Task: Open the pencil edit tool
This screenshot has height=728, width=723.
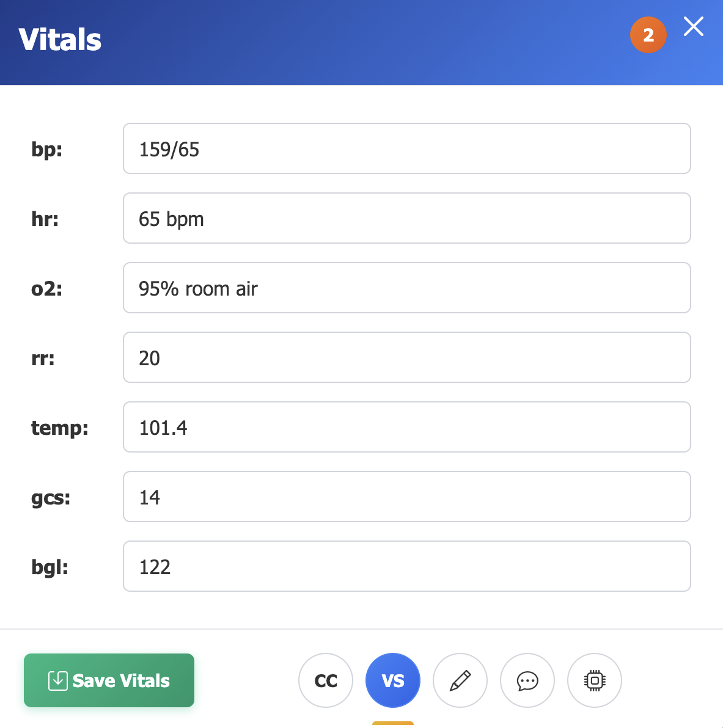Action: 460,680
